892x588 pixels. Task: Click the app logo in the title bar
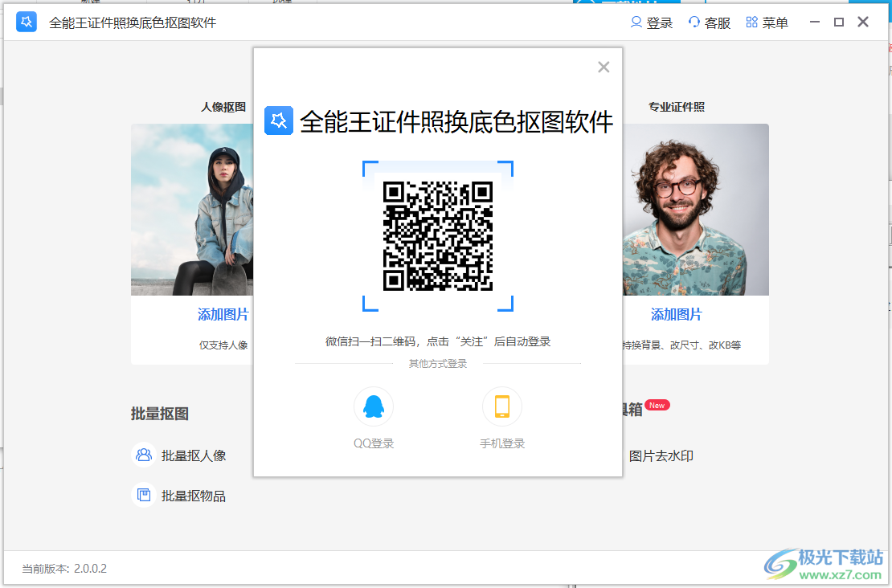pos(27,22)
